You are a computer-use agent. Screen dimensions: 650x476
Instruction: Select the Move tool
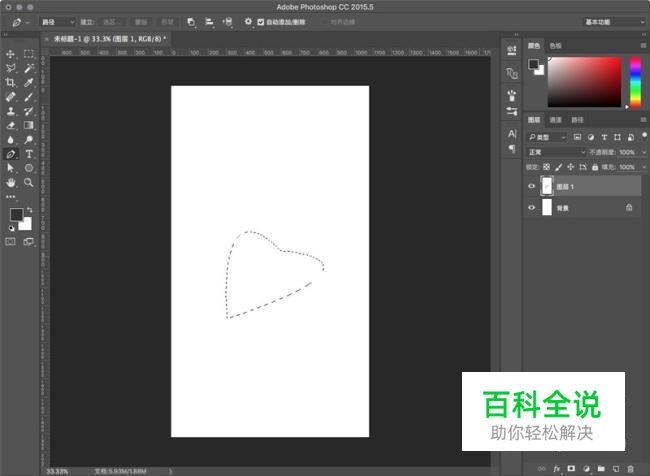tap(10, 54)
